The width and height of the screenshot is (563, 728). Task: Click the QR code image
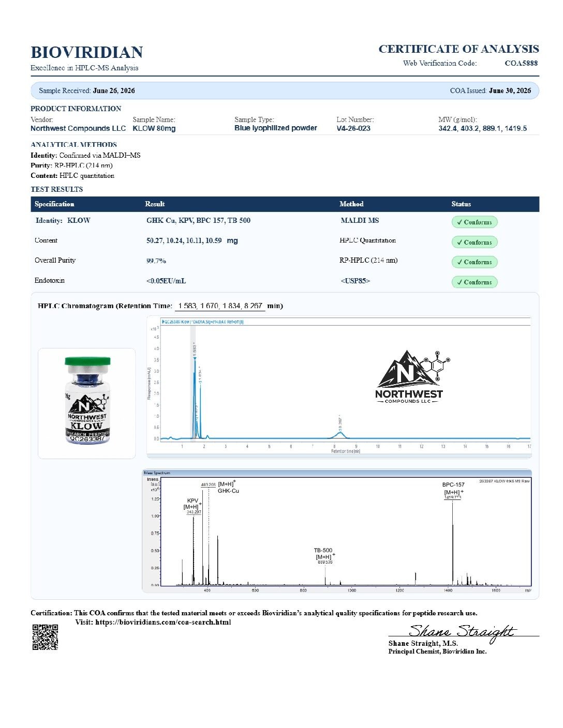click(45, 637)
